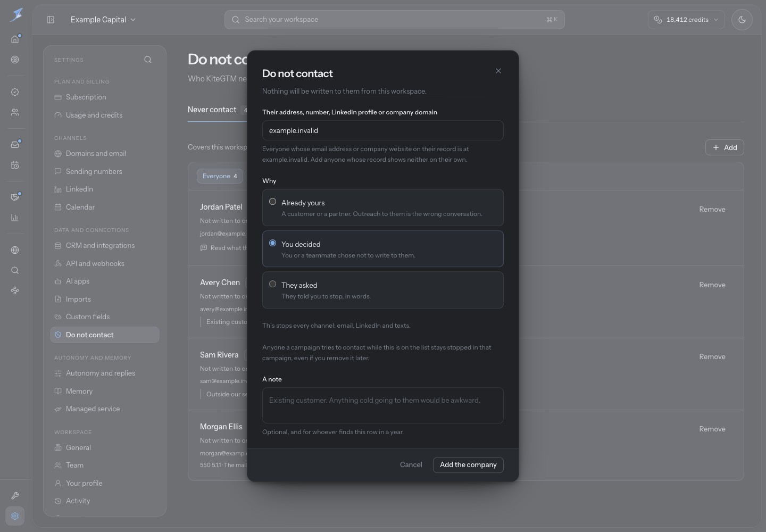Open the analytics bar chart icon
Viewport: 766px width, 532px height.
click(15, 218)
